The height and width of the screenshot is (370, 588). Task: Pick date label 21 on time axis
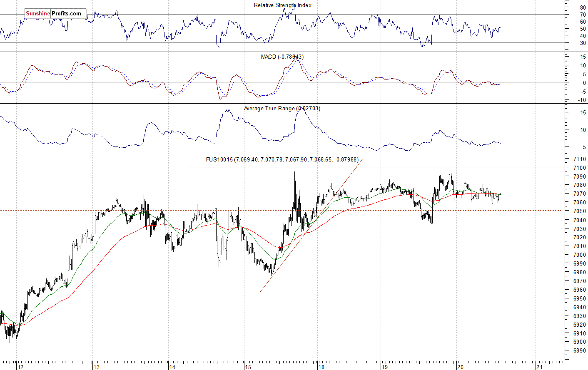[540, 367]
